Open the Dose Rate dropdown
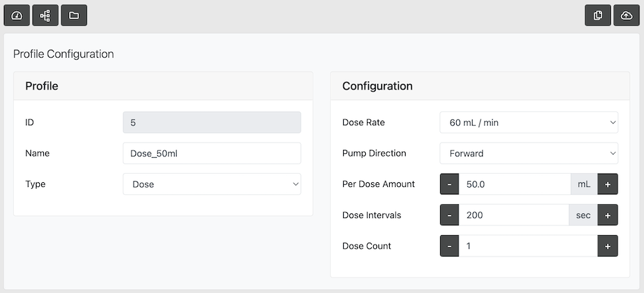Viewport: 644px width, 293px height. [528, 123]
